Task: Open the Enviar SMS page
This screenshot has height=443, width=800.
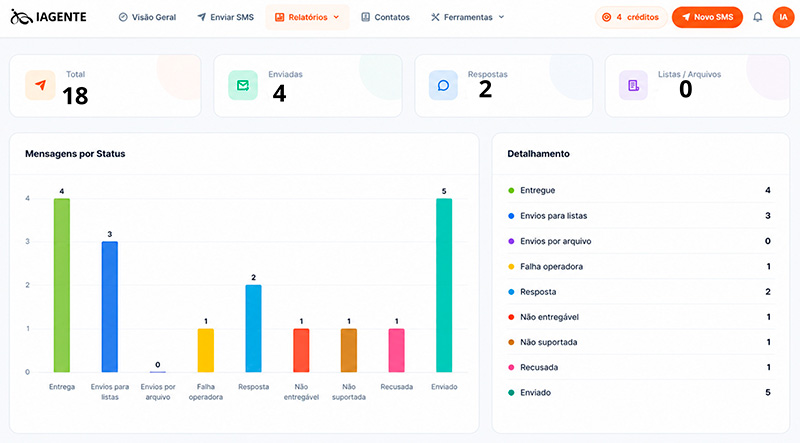Action: tap(226, 17)
